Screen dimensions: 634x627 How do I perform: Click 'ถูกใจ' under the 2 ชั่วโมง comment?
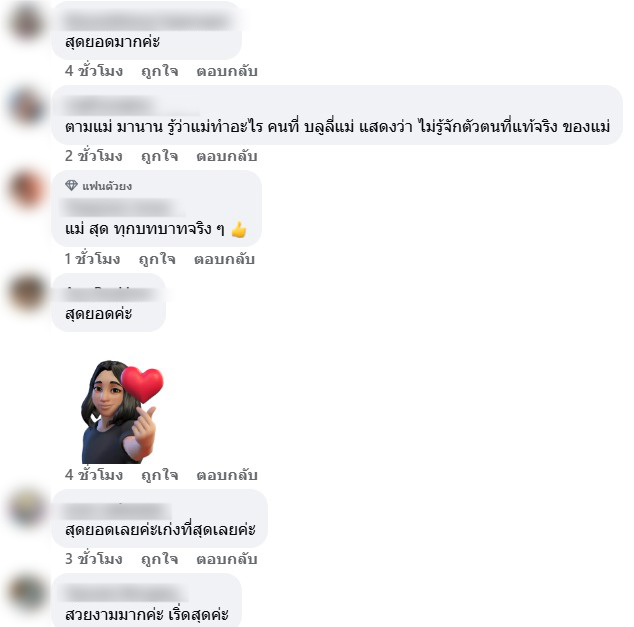[x=160, y=156]
